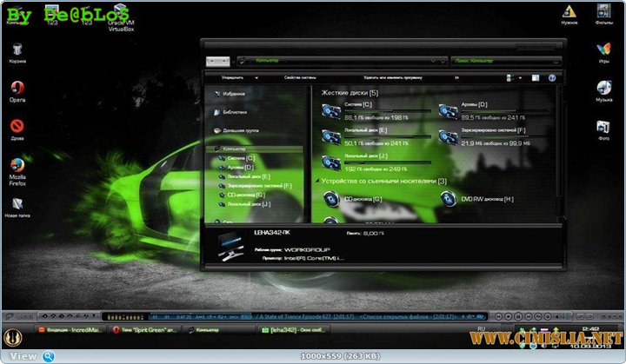Select Библиотеки in navigation pane

(x=230, y=112)
